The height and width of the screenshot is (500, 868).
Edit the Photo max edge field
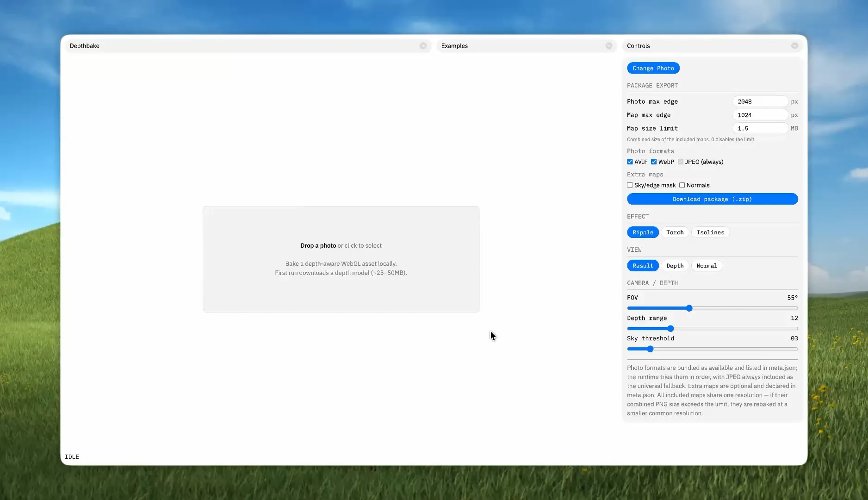tap(760, 101)
